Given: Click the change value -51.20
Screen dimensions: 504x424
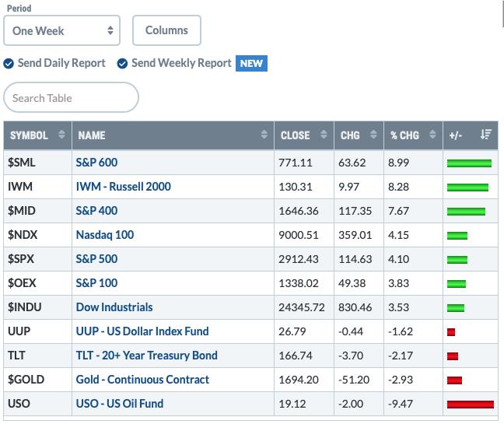Looking at the screenshot, I should (x=354, y=380).
